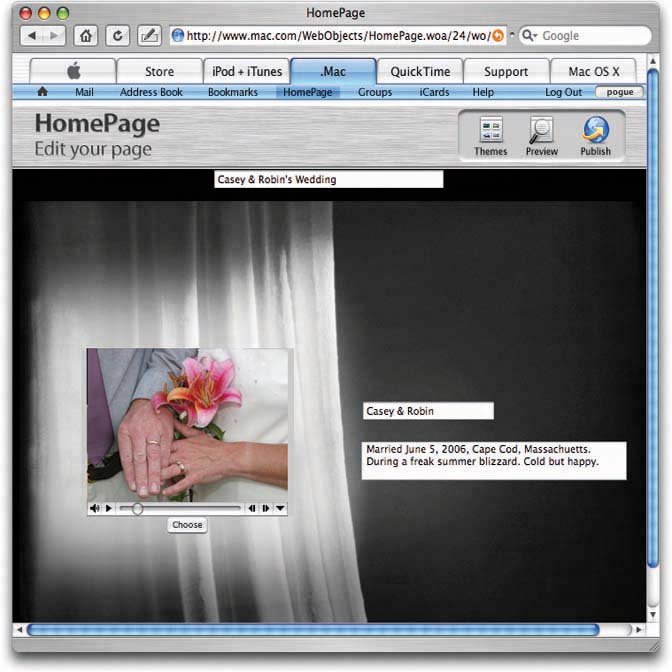Click the Married June 5 description text box
Image resolution: width=672 pixels, height=672 pixels.
pos(494,460)
